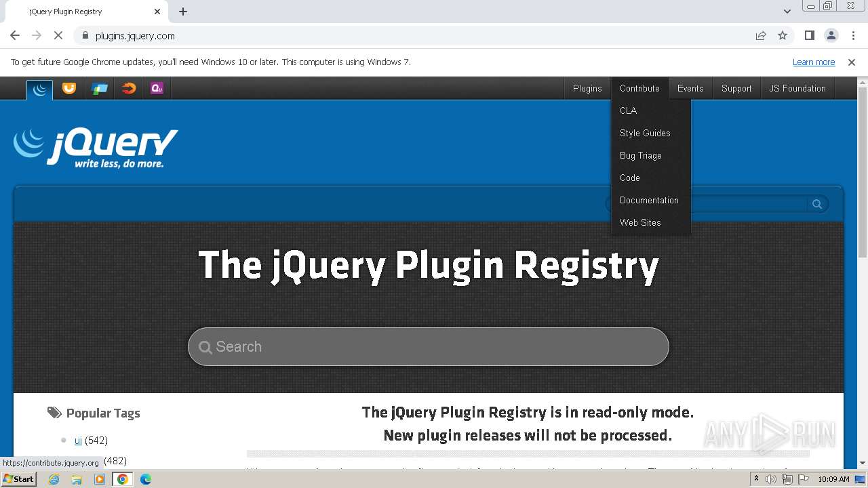Open Microsoft Edge from the taskbar
This screenshot has width=868, height=488.
(x=146, y=479)
